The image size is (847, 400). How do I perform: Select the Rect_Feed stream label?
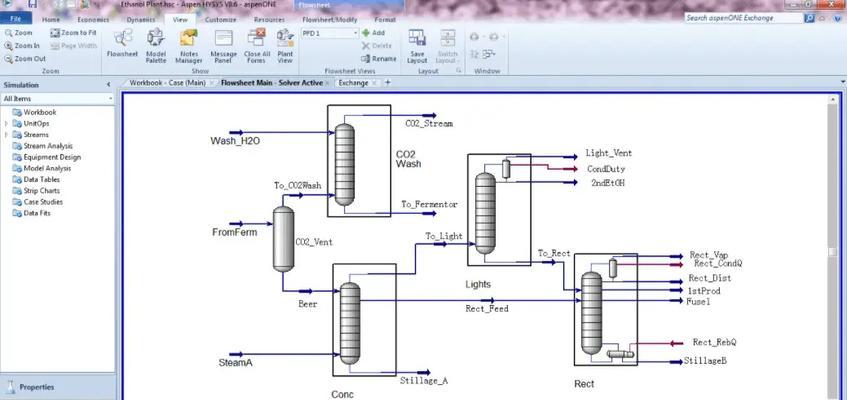coord(487,309)
